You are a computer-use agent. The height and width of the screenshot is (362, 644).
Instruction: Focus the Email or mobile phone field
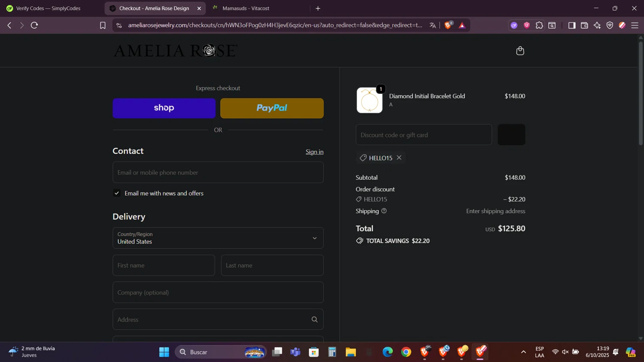(218, 172)
